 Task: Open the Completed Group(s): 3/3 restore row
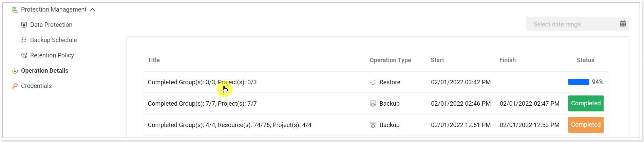pyautogui.click(x=375, y=82)
